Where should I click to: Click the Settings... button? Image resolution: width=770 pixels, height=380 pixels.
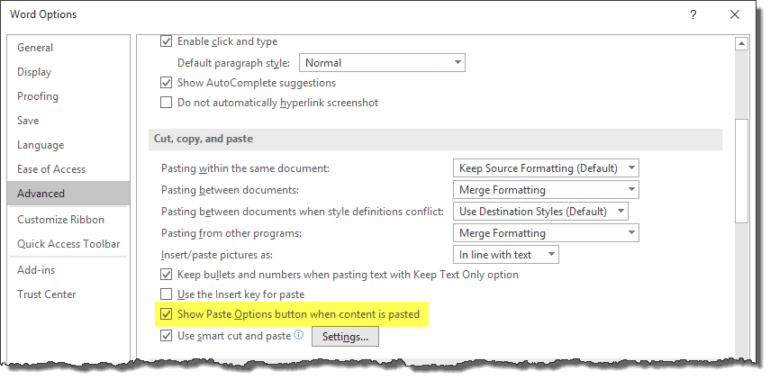click(345, 337)
